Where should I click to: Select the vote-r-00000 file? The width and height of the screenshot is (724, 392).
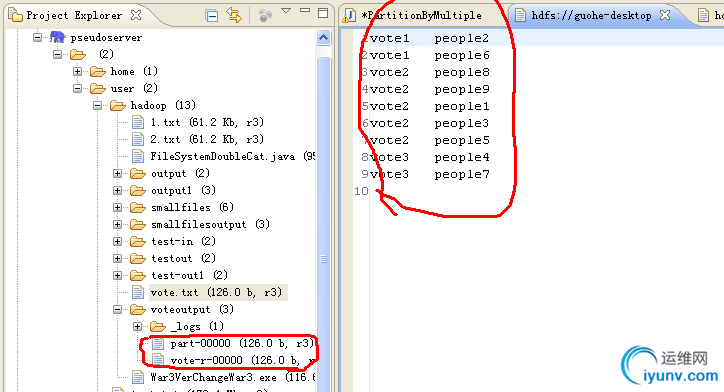pos(242,360)
